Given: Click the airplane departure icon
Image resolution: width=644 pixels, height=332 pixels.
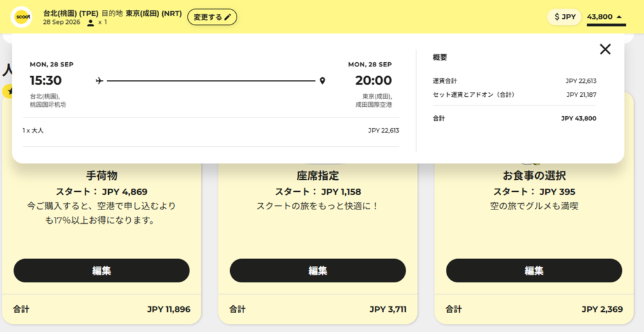Looking at the screenshot, I should click(99, 80).
